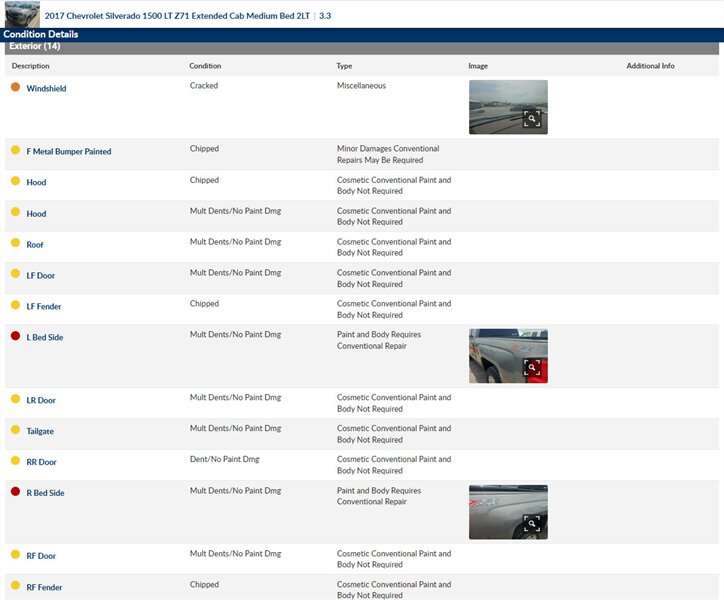Open the RF Door description link
This screenshot has width=724, height=600.
pyautogui.click(x=41, y=556)
